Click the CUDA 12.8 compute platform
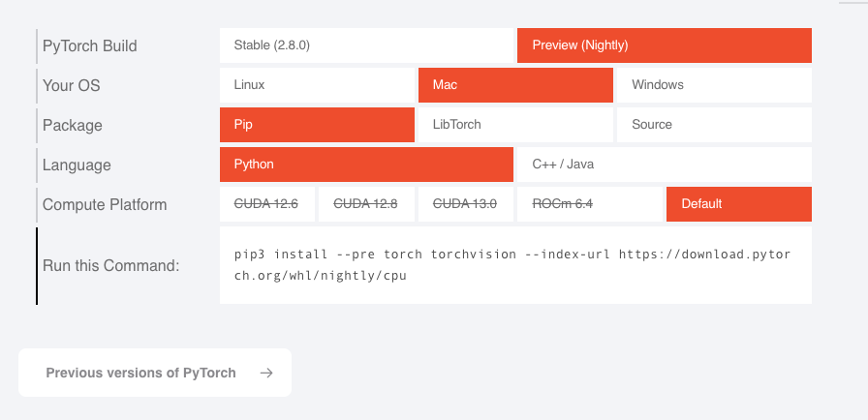Viewport: 868px width, 420px height. click(366, 204)
